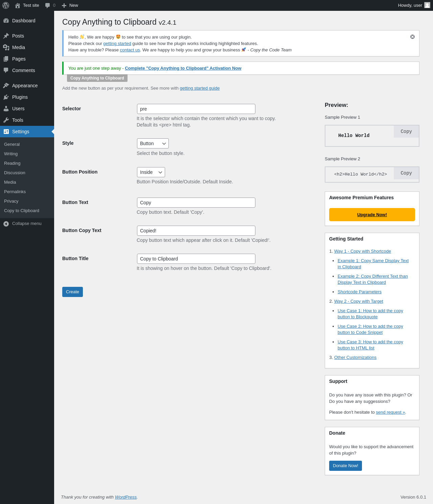Click the Plugins plug icon
The width and height of the screenshot is (433, 504).
click(6, 97)
